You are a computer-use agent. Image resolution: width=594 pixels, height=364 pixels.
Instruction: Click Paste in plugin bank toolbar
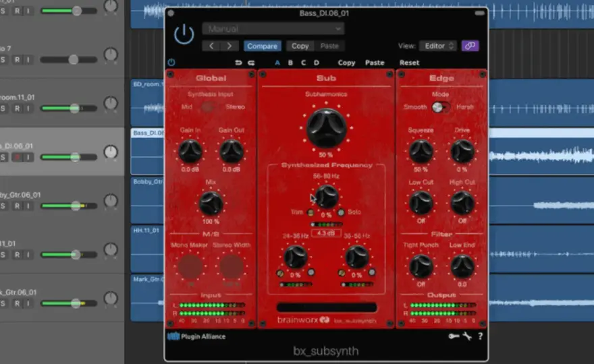point(375,63)
